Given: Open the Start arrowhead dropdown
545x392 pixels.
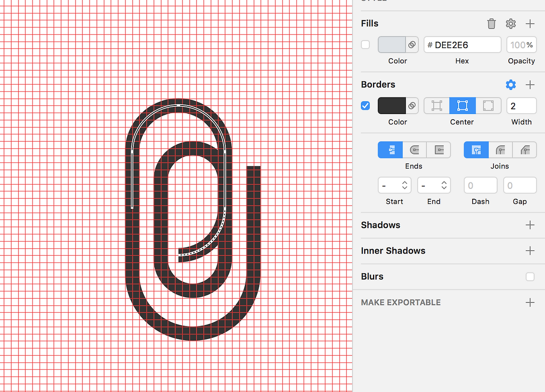Looking at the screenshot, I should 395,186.
